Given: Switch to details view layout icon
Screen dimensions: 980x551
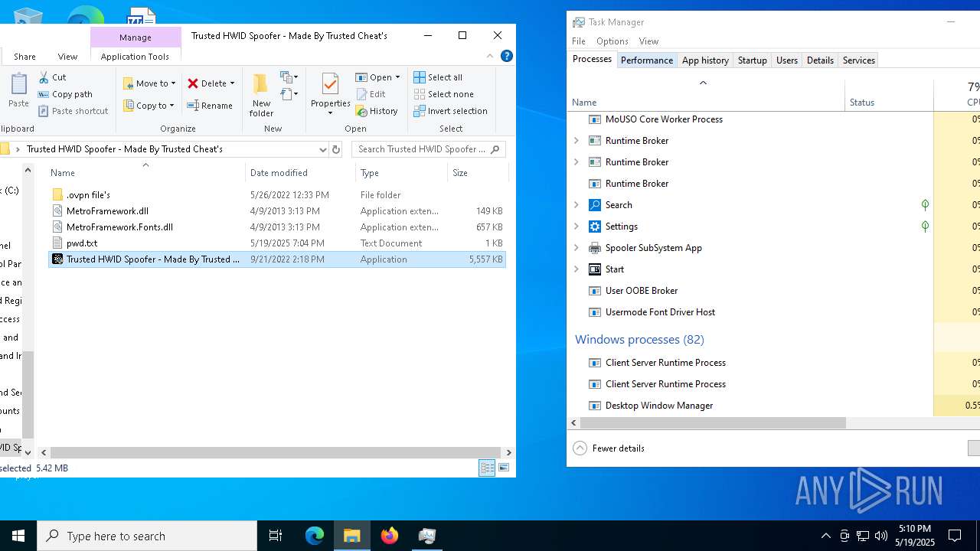Looking at the screenshot, I should click(x=487, y=468).
